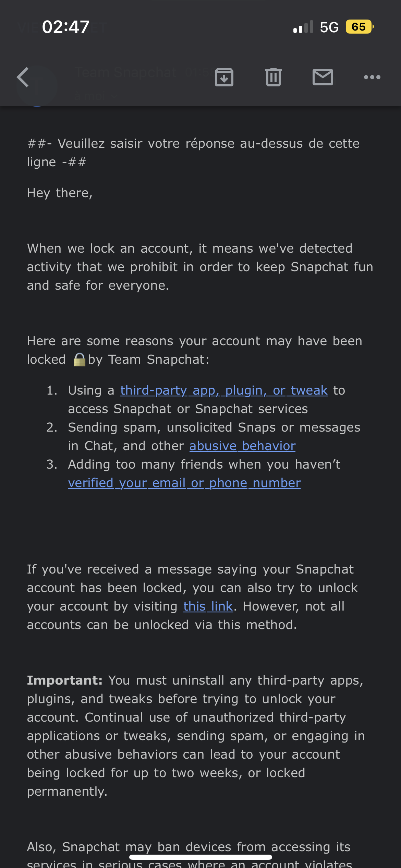Archive this email with the archive icon
Screen dimensions: 401x868
click(224, 77)
